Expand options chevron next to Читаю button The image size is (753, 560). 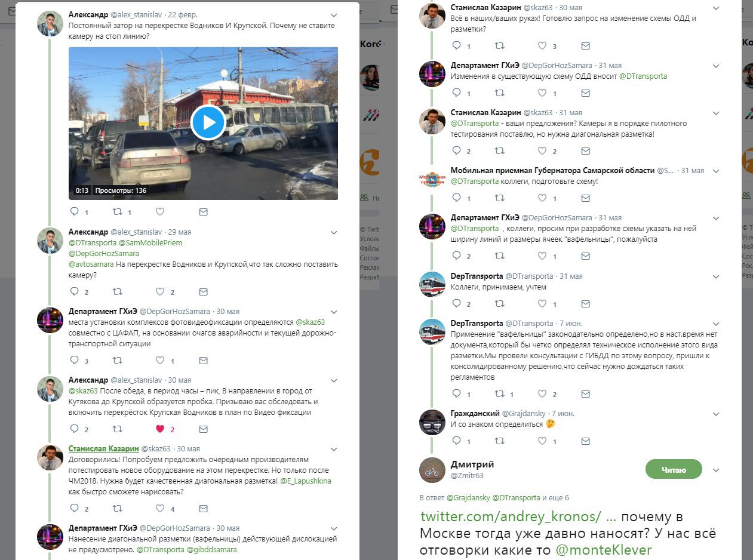point(716,470)
